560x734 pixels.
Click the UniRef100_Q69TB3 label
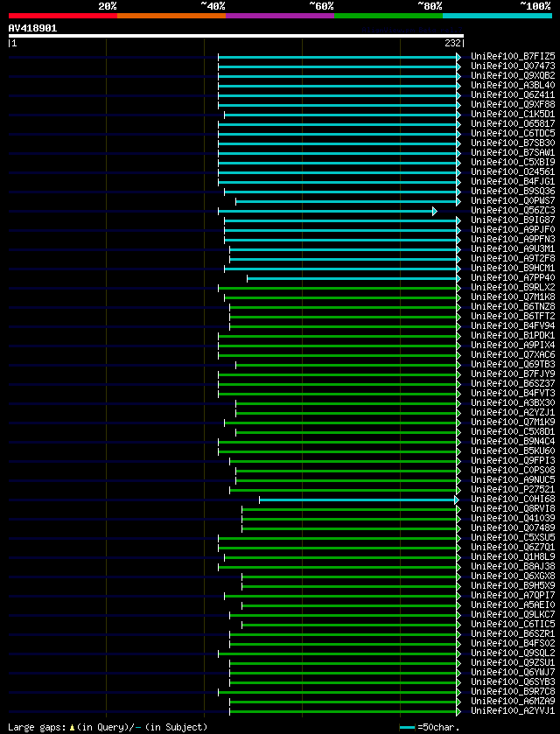pos(513,365)
